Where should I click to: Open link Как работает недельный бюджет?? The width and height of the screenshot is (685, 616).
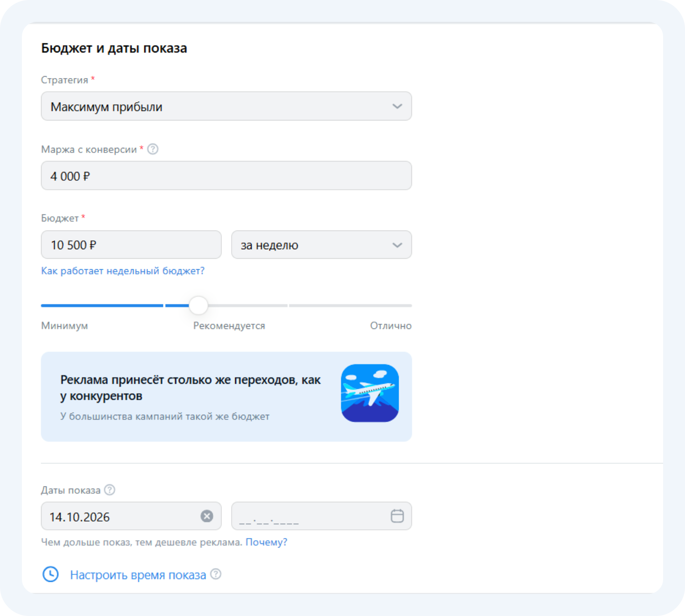pyautogui.click(x=123, y=271)
